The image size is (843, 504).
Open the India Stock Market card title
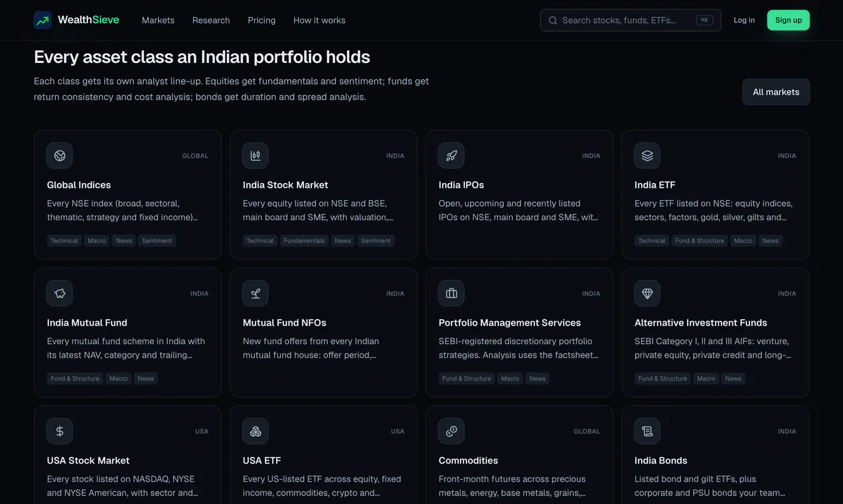pos(285,185)
